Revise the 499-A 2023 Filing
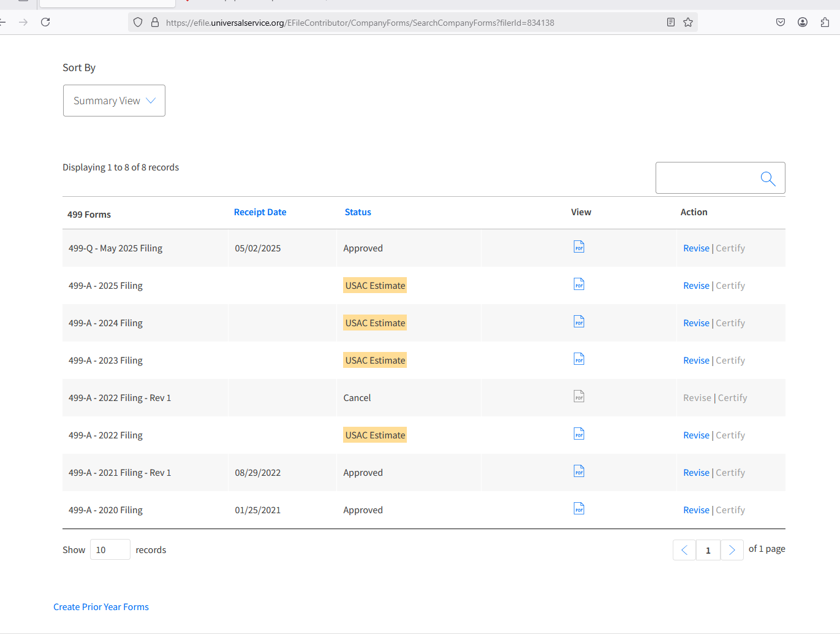The image size is (840, 634). click(696, 361)
